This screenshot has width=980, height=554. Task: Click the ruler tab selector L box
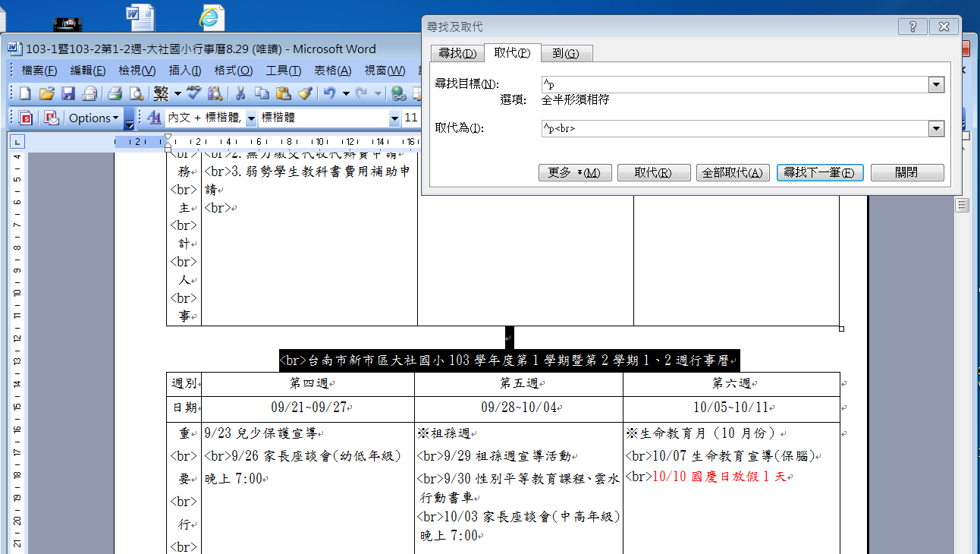(x=18, y=141)
